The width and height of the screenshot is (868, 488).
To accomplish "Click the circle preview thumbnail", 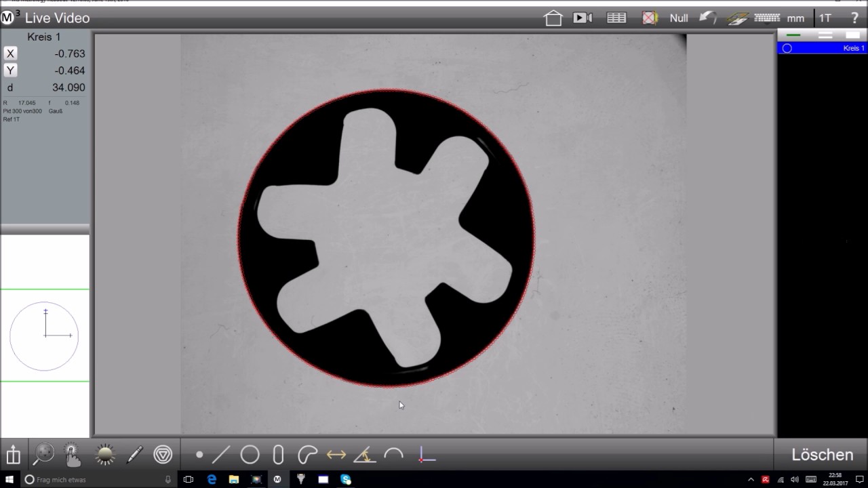I will 44,335.
